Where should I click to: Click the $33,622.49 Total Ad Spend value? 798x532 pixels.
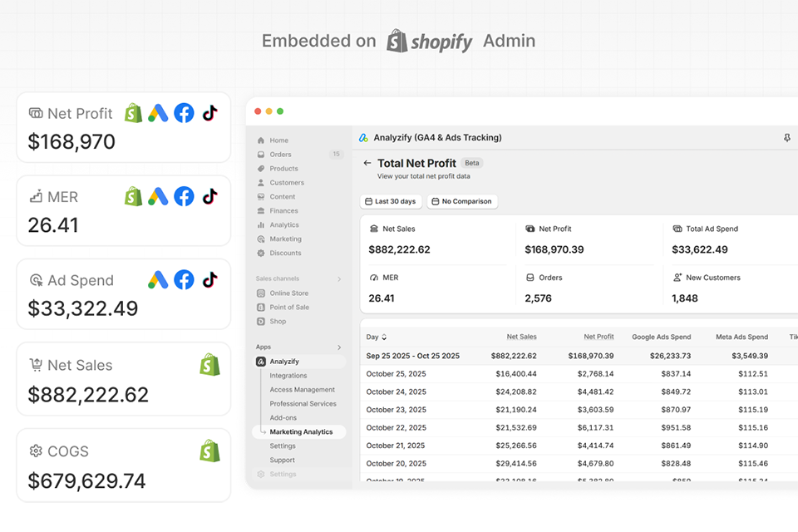700,249
